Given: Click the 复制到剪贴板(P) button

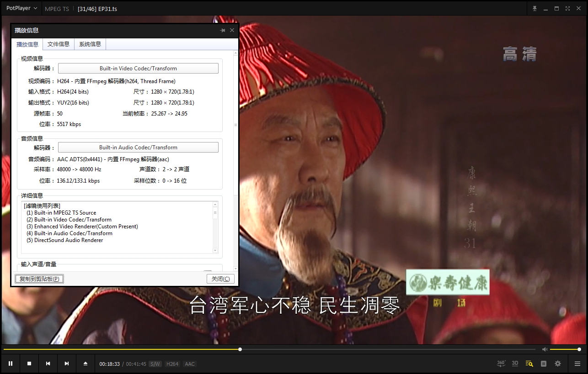Looking at the screenshot, I should click(39, 279).
